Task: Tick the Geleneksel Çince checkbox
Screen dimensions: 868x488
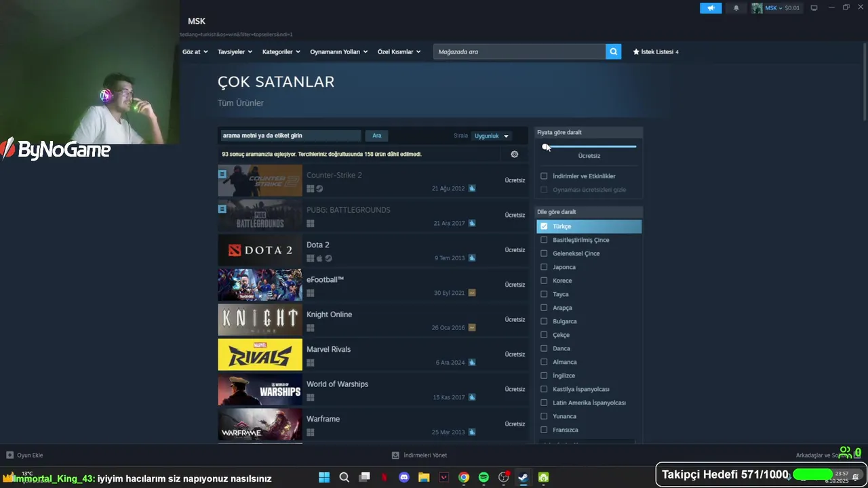Action: click(544, 253)
